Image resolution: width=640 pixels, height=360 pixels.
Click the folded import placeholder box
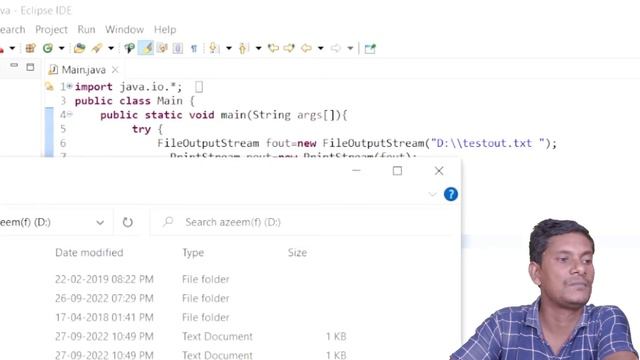tap(199, 87)
